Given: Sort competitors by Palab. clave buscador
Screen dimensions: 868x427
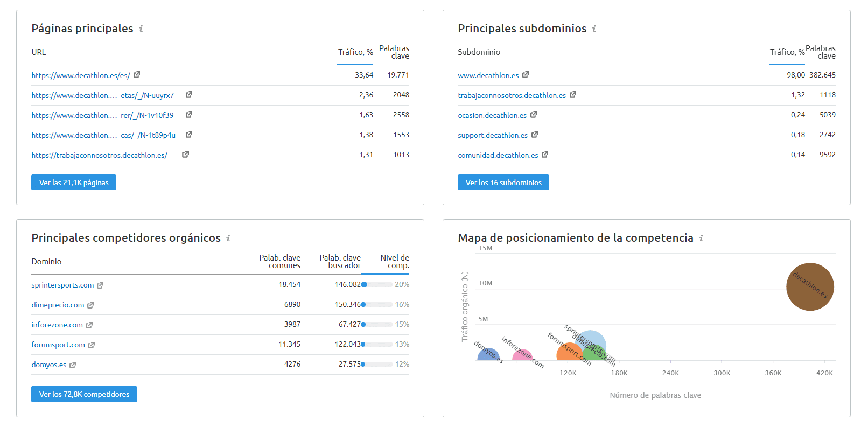Looking at the screenshot, I should tap(340, 262).
